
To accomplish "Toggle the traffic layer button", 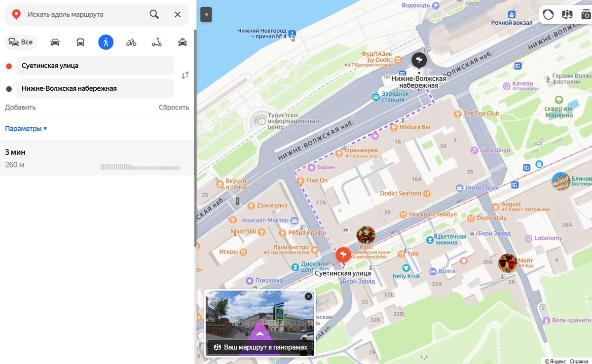I will click(548, 14).
